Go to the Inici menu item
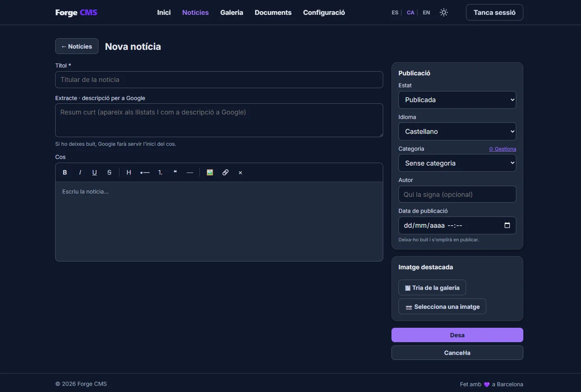Image resolution: width=581 pixels, height=392 pixels. [164, 12]
